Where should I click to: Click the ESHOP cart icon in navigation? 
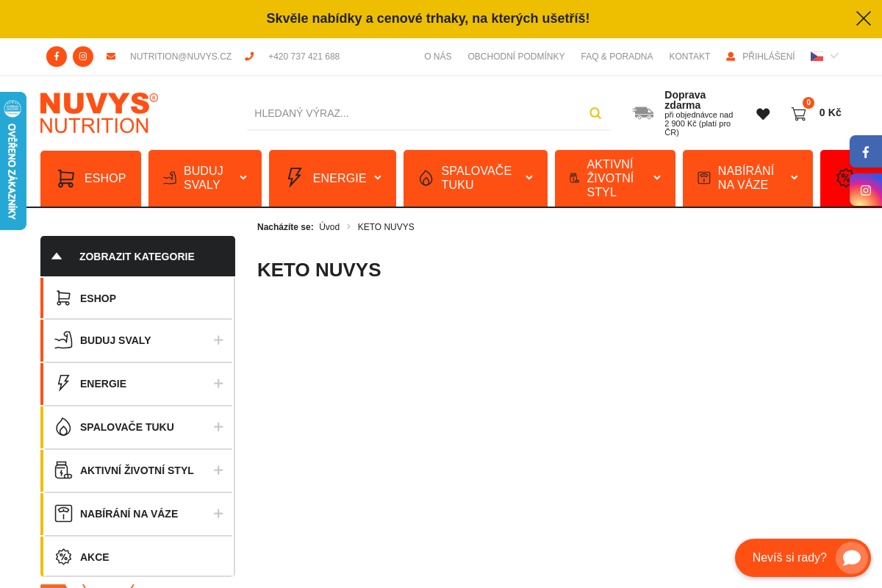click(64, 178)
